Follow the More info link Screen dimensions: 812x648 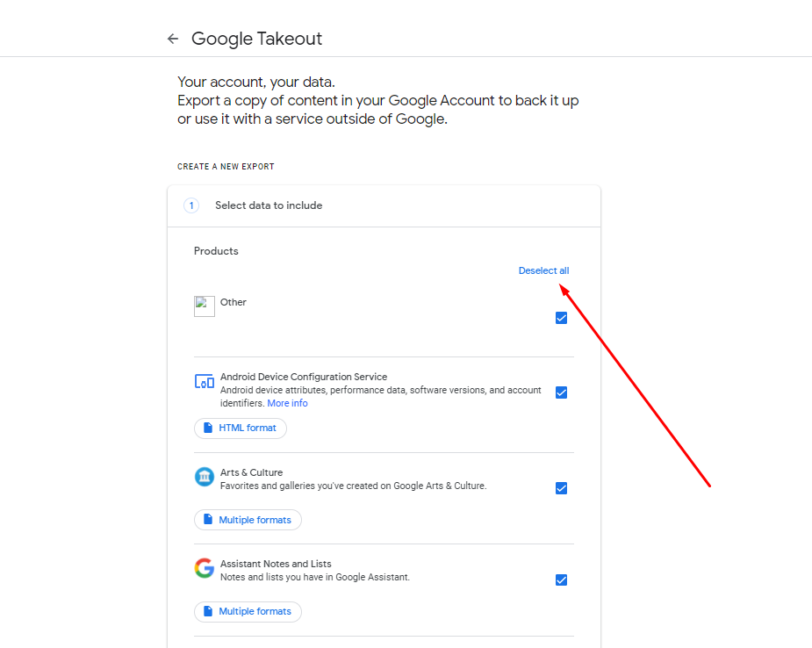tap(287, 403)
